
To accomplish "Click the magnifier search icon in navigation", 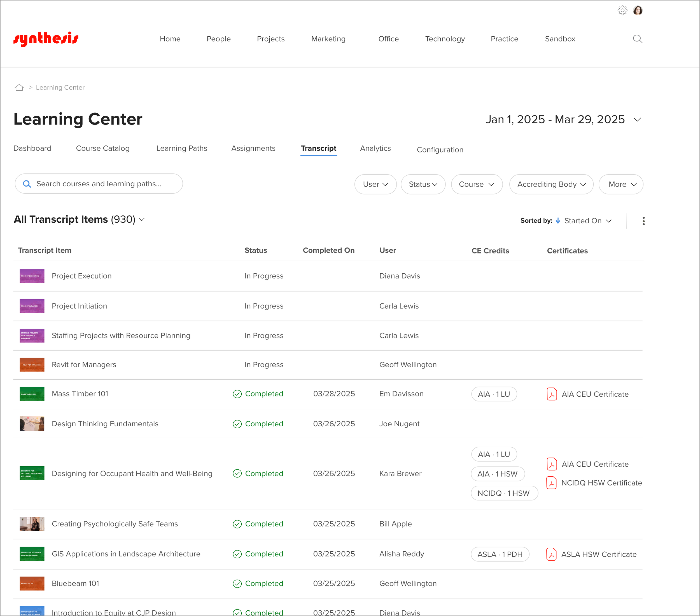I will click(637, 39).
